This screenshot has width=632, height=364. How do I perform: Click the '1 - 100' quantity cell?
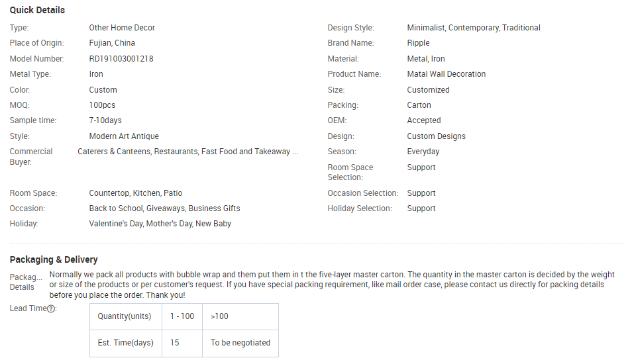click(x=182, y=316)
